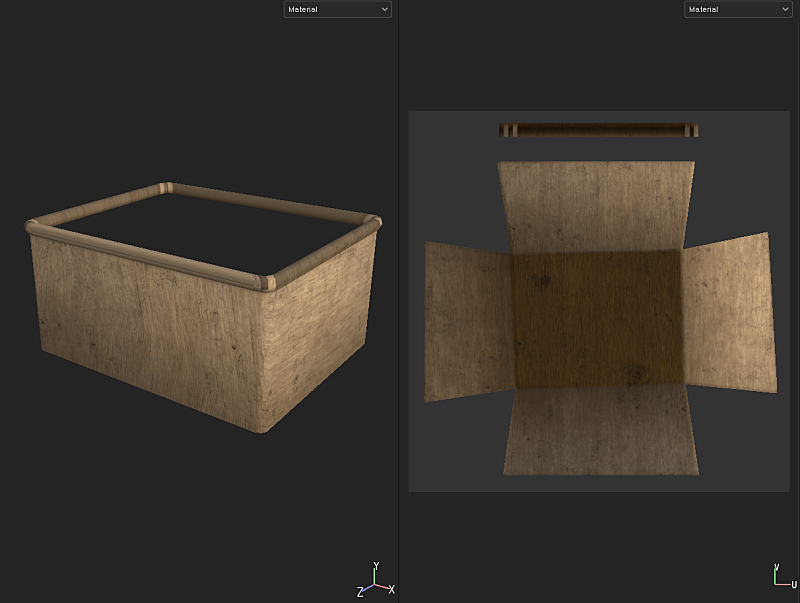This screenshot has height=603, width=800.
Task: Select the bottom flap UV island
Action: pos(601,430)
